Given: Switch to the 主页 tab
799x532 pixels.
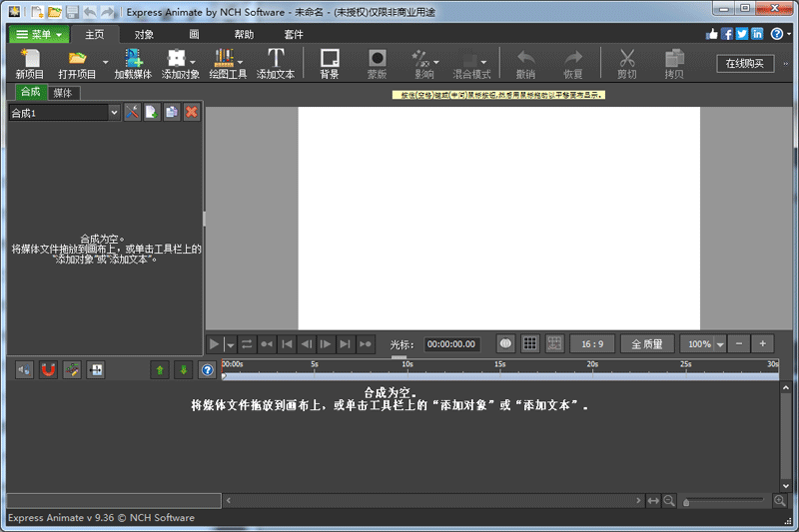Looking at the screenshot, I should (x=95, y=34).
